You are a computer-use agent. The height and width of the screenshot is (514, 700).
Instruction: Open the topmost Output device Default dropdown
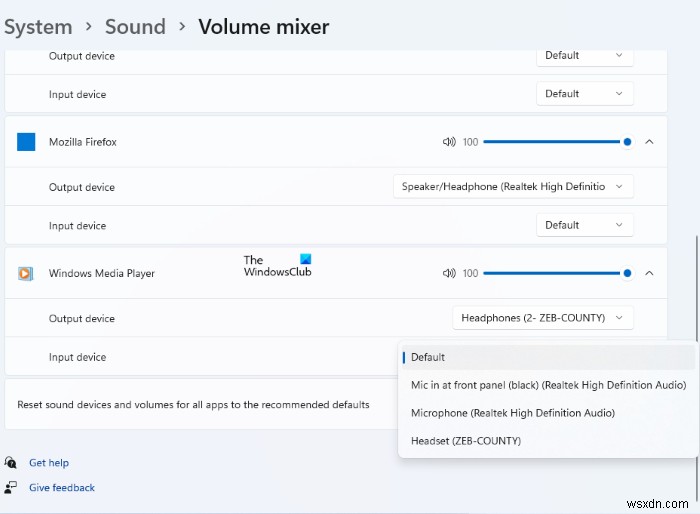(x=584, y=56)
